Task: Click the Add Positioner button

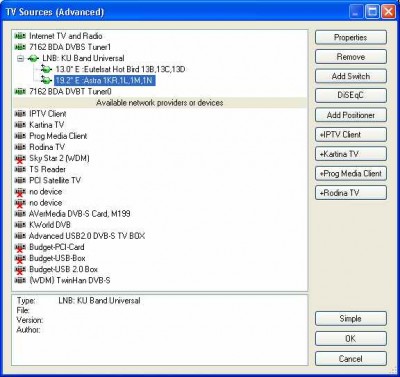Action: click(x=351, y=115)
